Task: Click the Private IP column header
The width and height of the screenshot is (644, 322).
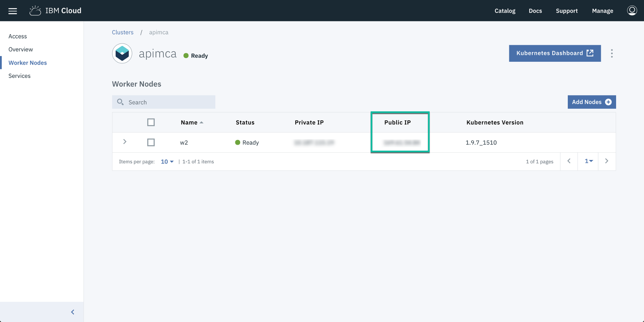Action: 309,123
